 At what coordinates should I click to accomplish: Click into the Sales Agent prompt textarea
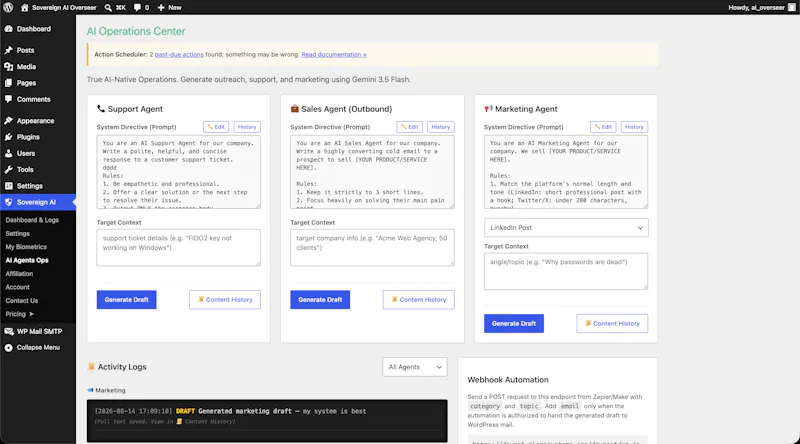click(x=372, y=171)
